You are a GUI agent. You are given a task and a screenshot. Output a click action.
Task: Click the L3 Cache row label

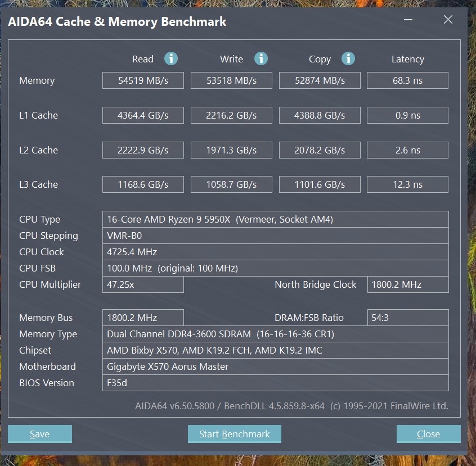[38, 184]
